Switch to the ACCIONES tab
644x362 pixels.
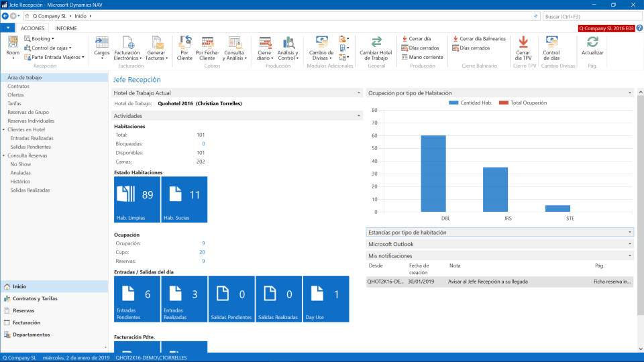coord(32,28)
